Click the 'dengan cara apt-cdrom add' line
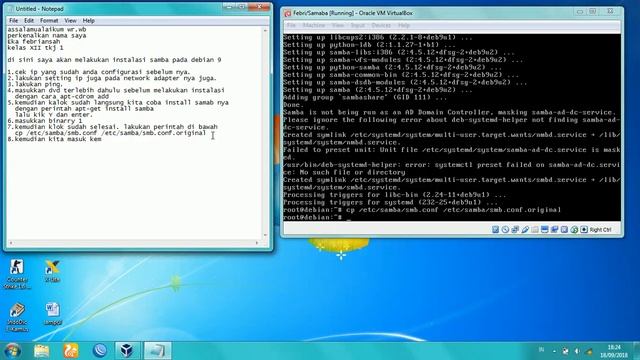640x360 pixels. coord(62,96)
